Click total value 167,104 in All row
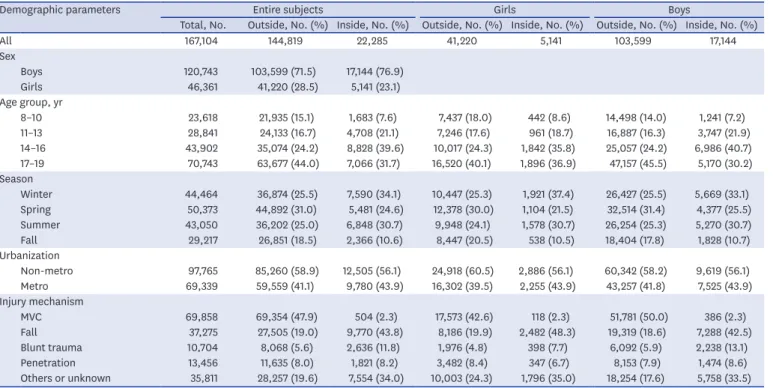This screenshot has width=773, height=388. (201, 41)
